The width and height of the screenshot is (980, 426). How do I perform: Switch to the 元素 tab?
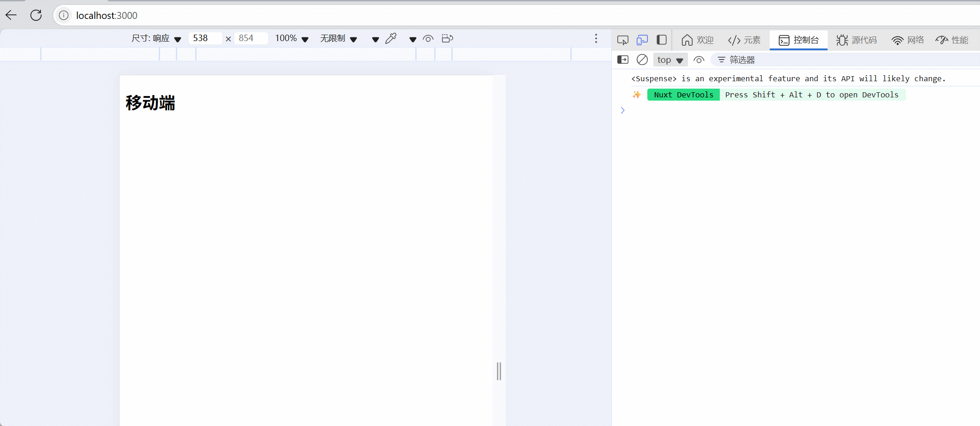pos(744,40)
